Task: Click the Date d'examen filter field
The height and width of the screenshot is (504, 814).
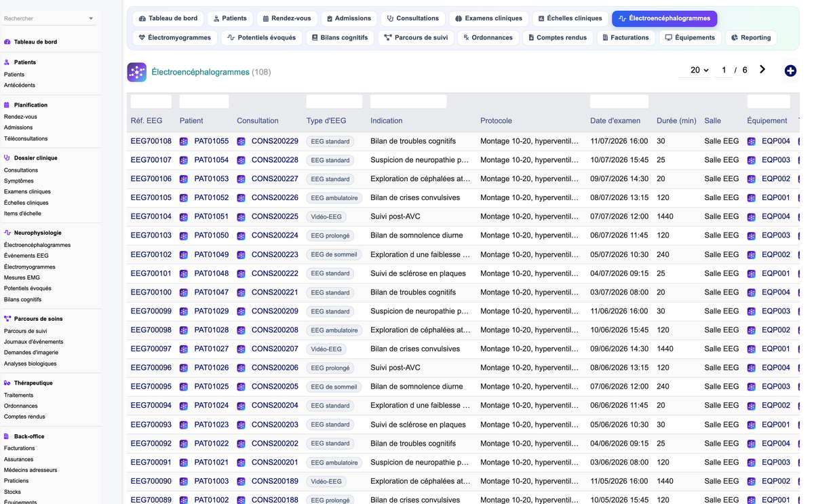Action: (x=619, y=102)
